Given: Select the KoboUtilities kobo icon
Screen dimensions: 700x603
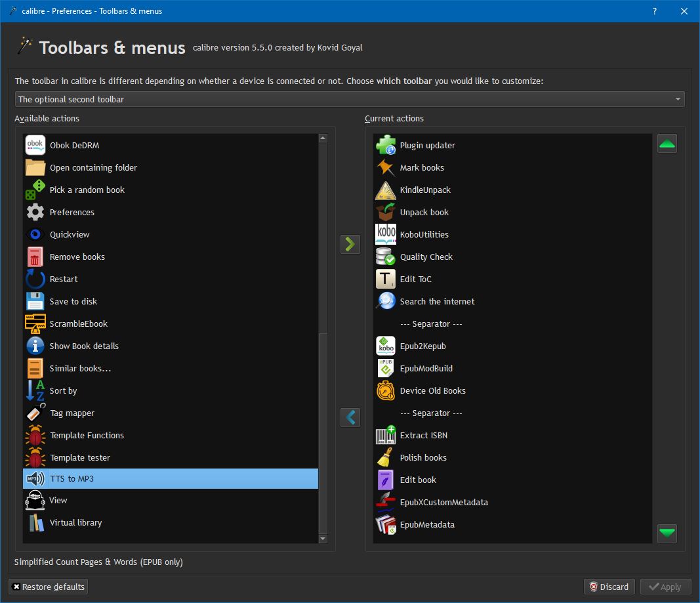Looking at the screenshot, I should tap(386, 234).
